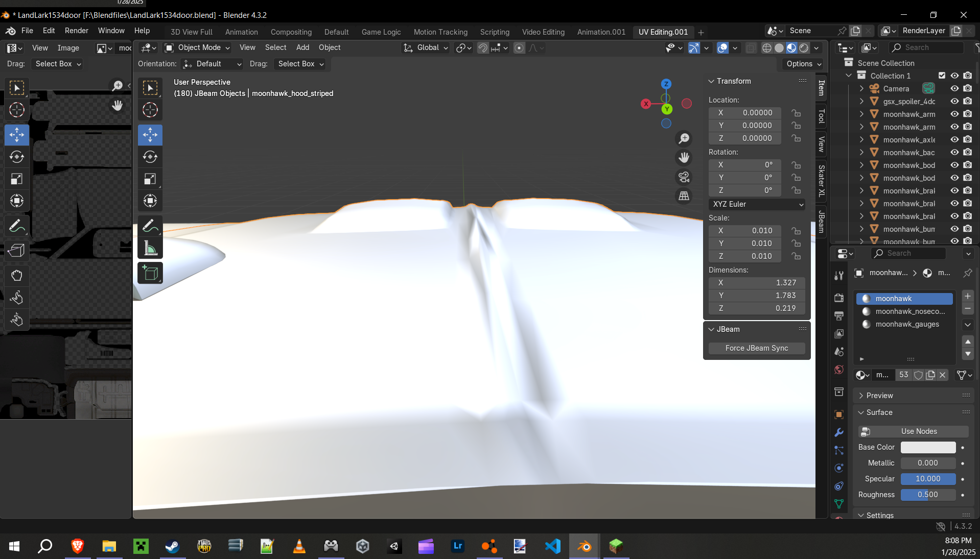Hide gsx_spoiler_4dc object via eye icon
The width and height of the screenshot is (980, 559).
[954, 101]
